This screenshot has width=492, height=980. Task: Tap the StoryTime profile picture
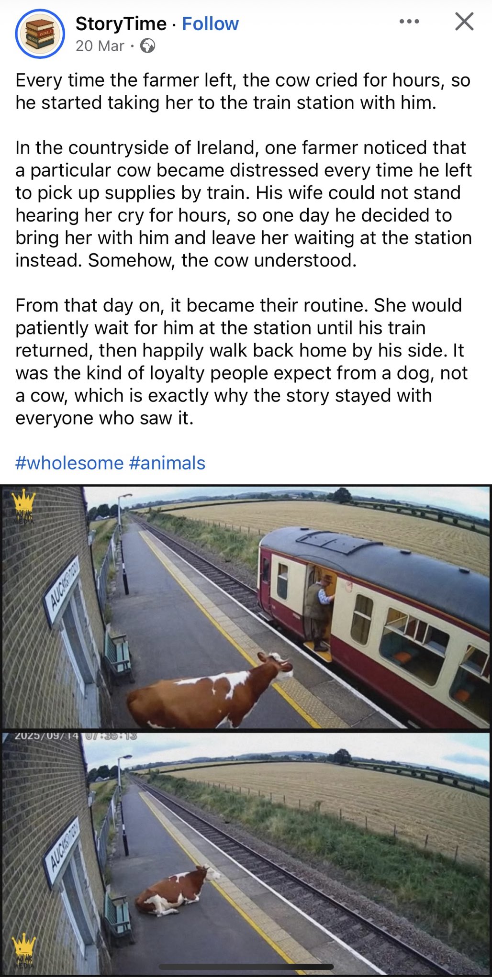pyautogui.click(x=40, y=34)
